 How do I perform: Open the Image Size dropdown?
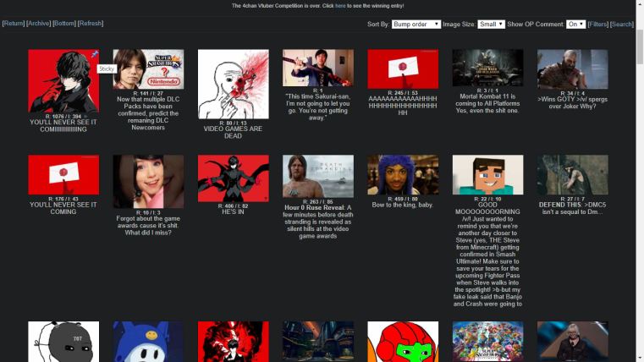tap(491, 25)
